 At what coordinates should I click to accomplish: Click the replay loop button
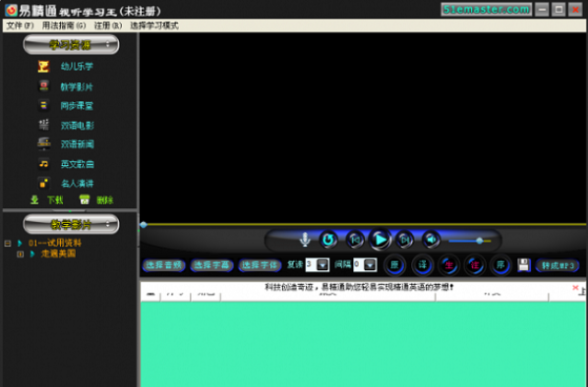pos(328,240)
